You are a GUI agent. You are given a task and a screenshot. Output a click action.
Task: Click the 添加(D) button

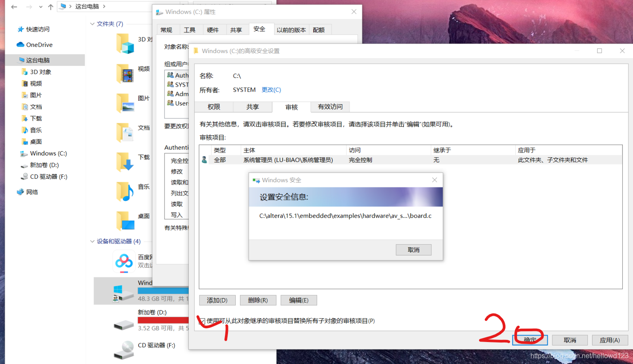point(217,300)
